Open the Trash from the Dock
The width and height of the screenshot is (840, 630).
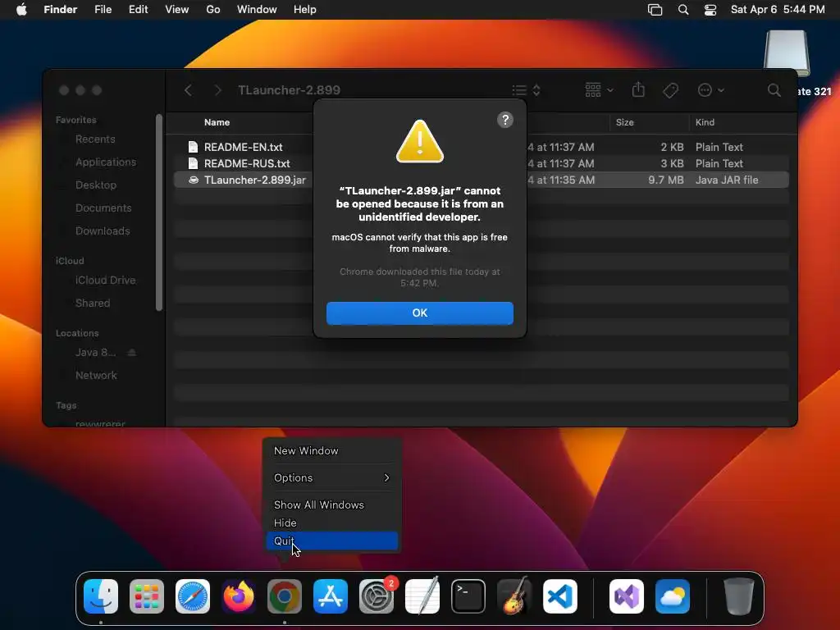(739, 596)
